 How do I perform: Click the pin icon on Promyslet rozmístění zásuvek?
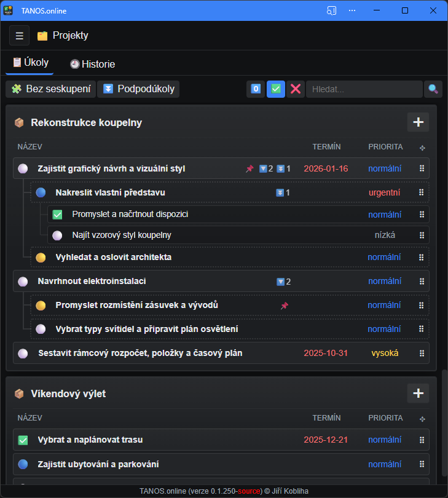pos(285,306)
